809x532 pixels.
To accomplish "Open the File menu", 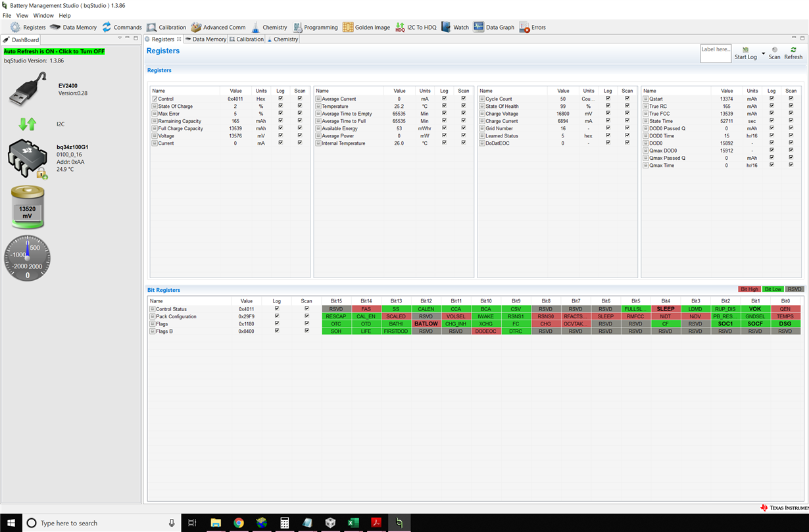I will [x=7, y=15].
